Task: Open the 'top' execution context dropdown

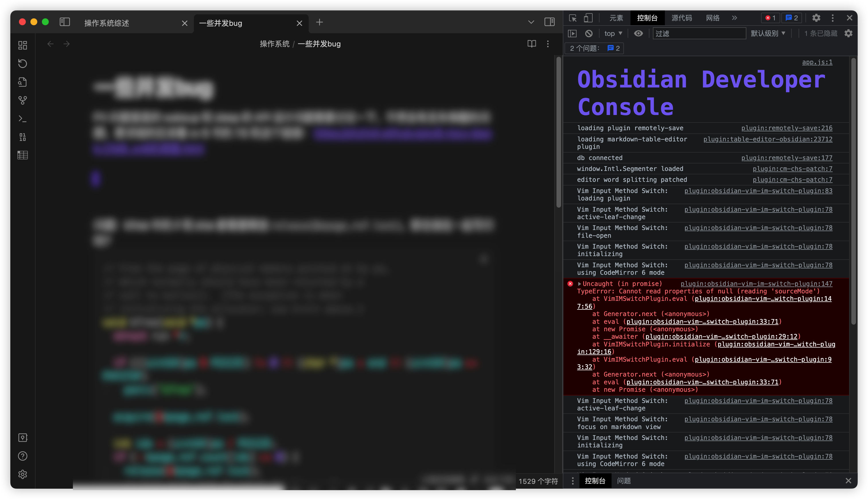Action: (613, 33)
